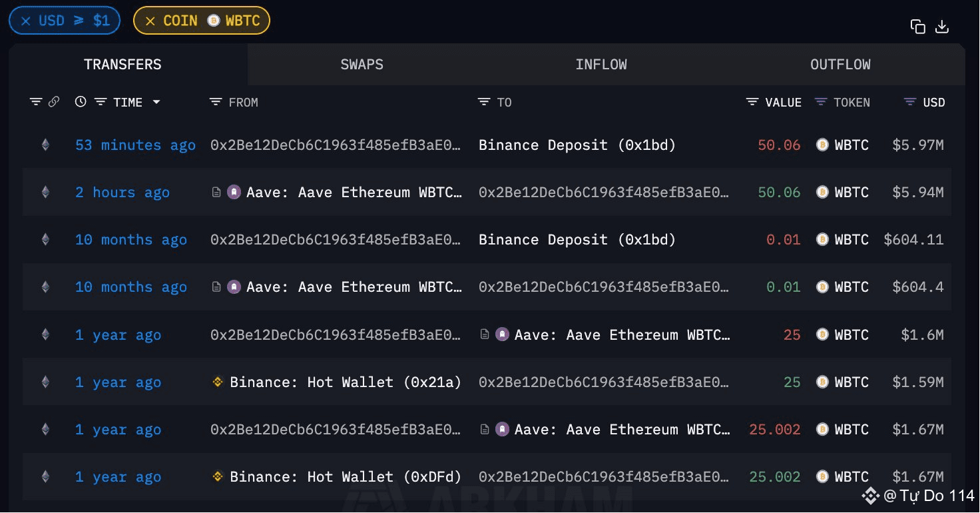Viewport: 980px width, 513px height.
Task: Click the FROM column filter icon
Action: pos(216,102)
